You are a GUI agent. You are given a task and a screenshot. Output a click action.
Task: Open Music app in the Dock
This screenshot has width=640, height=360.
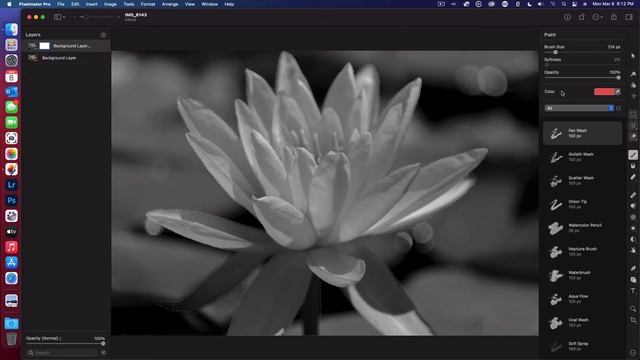11,247
